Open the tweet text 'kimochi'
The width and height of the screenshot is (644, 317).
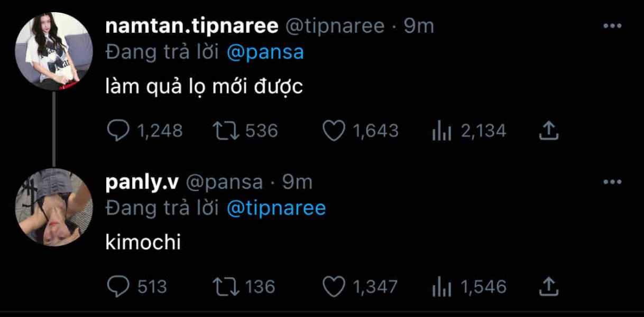pyautogui.click(x=143, y=243)
